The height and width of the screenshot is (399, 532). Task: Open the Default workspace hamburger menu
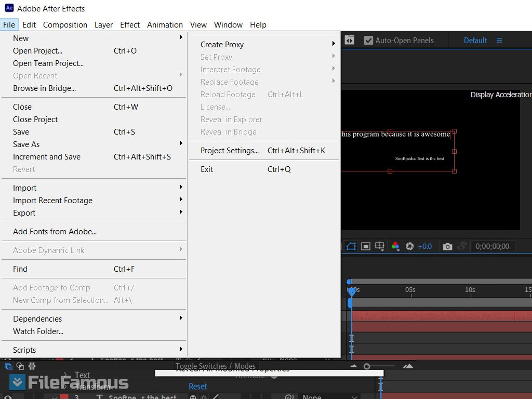click(x=499, y=41)
